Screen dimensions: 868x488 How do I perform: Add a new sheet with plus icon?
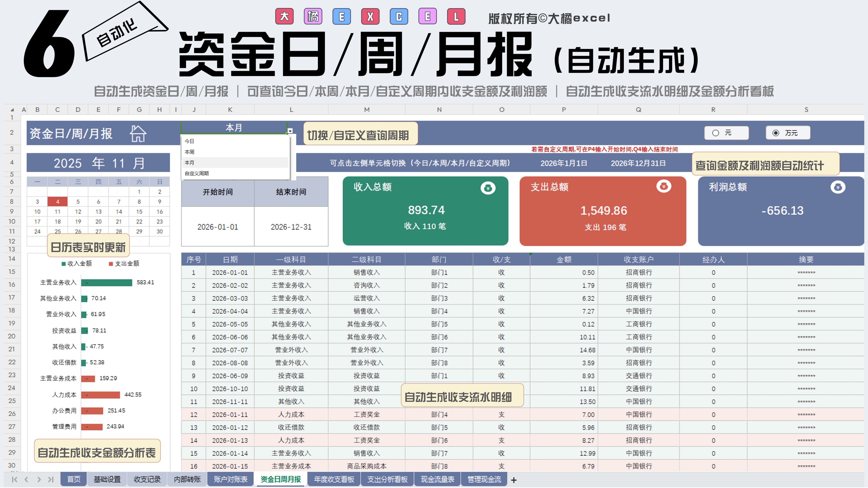coord(514,480)
